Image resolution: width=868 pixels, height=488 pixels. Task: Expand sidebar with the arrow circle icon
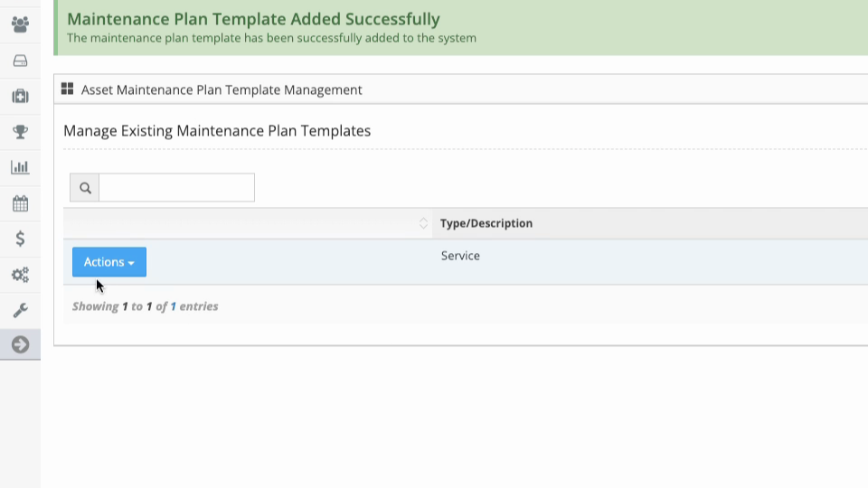(x=21, y=344)
